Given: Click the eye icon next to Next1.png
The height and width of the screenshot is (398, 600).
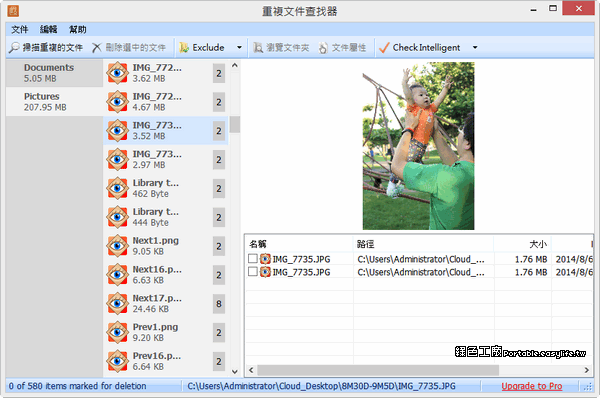Looking at the screenshot, I should (x=117, y=246).
